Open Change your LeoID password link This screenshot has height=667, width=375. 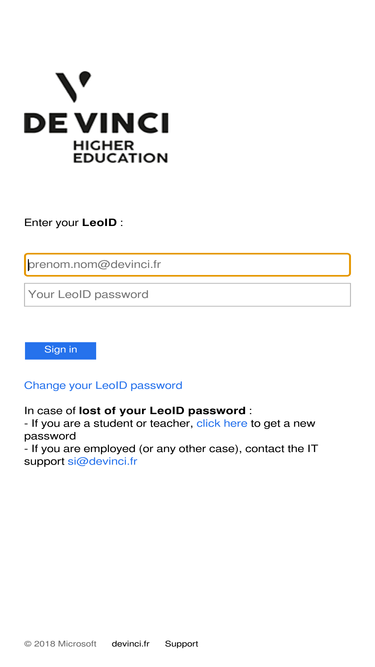(x=103, y=385)
